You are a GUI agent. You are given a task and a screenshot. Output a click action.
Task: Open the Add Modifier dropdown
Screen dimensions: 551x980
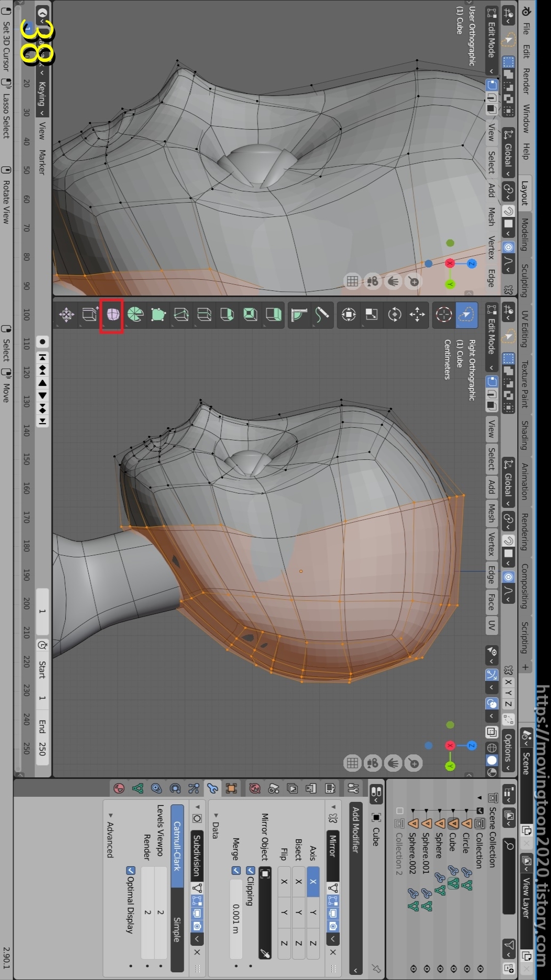click(x=356, y=889)
